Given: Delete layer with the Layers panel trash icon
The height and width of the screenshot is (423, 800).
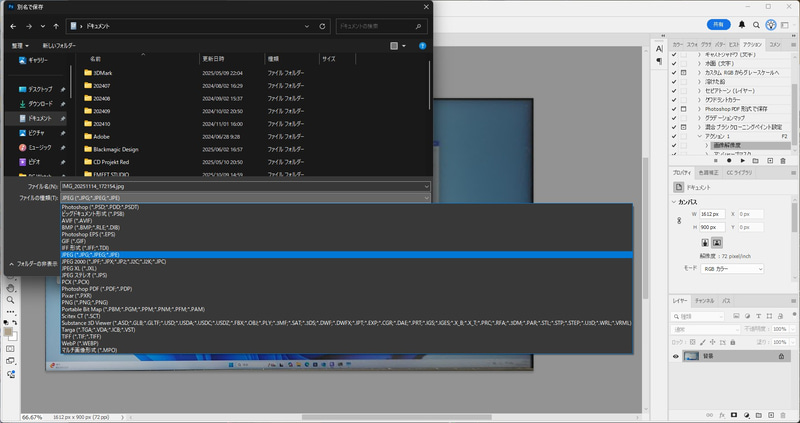Looking at the screenshot, I should coord(783,415).
